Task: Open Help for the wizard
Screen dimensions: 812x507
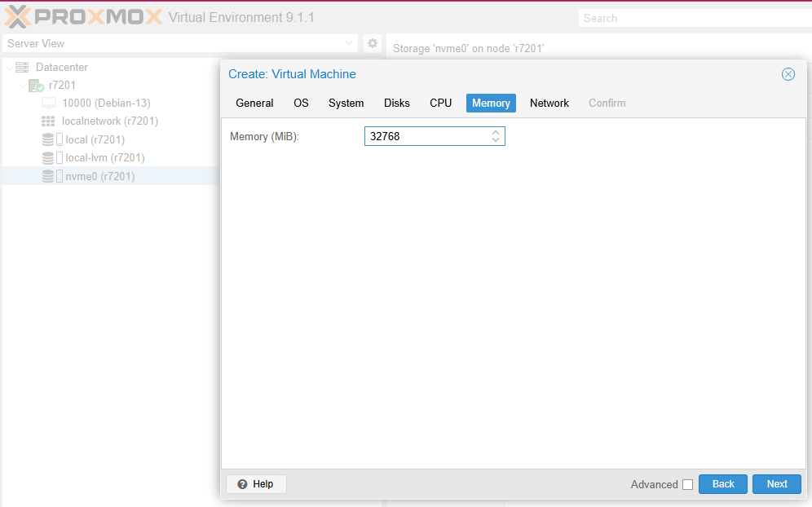Action: pyautogui.click(x=255, y=484)
